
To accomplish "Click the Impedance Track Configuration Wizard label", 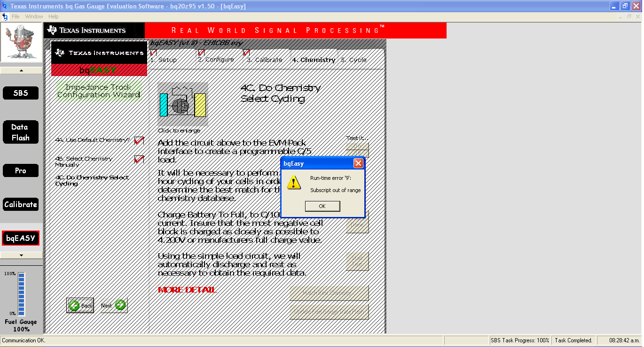I will tap(99, 91).
